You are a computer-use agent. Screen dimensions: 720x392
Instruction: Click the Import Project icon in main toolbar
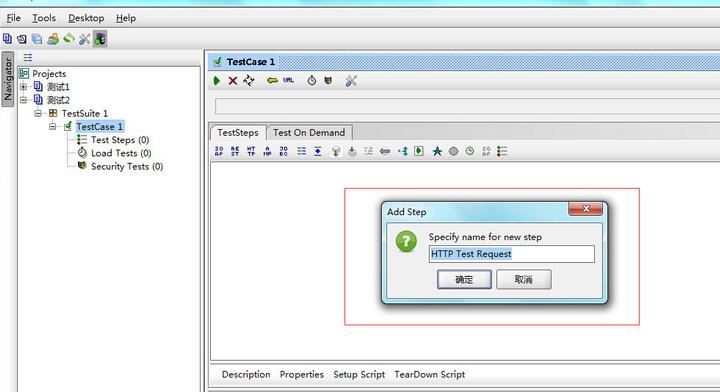[22, 39]
